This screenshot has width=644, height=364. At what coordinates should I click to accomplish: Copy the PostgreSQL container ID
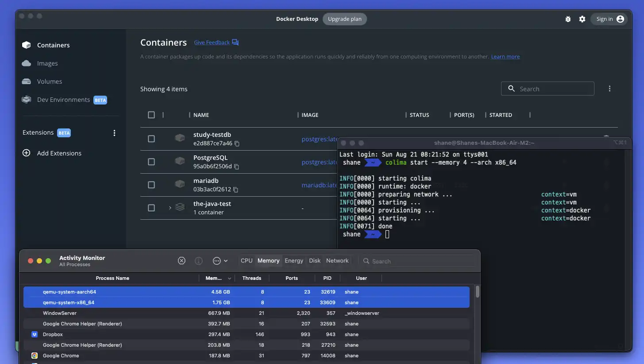click(236, 167)
